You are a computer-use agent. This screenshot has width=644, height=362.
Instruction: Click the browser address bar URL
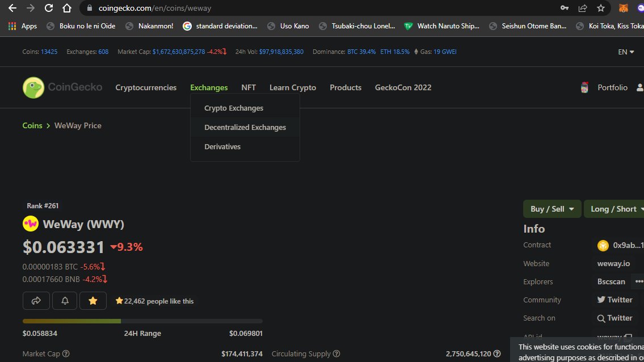tap(155, 8)
